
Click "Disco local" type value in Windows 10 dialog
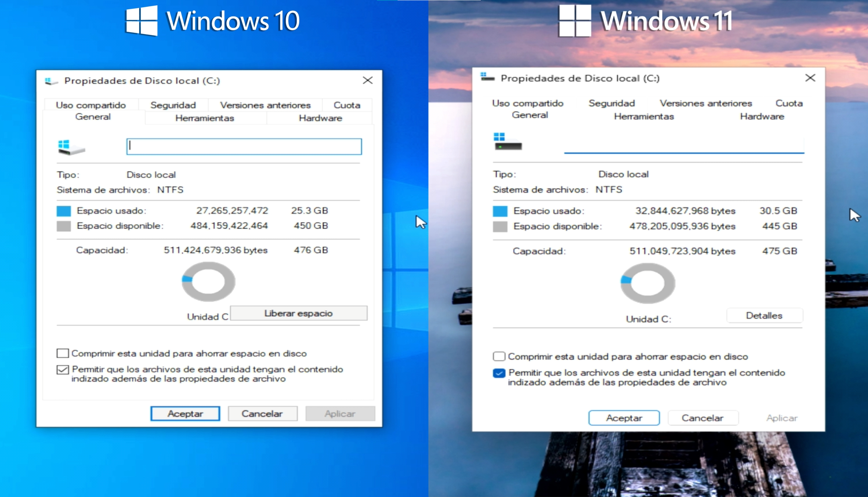[x=151, y=175]
